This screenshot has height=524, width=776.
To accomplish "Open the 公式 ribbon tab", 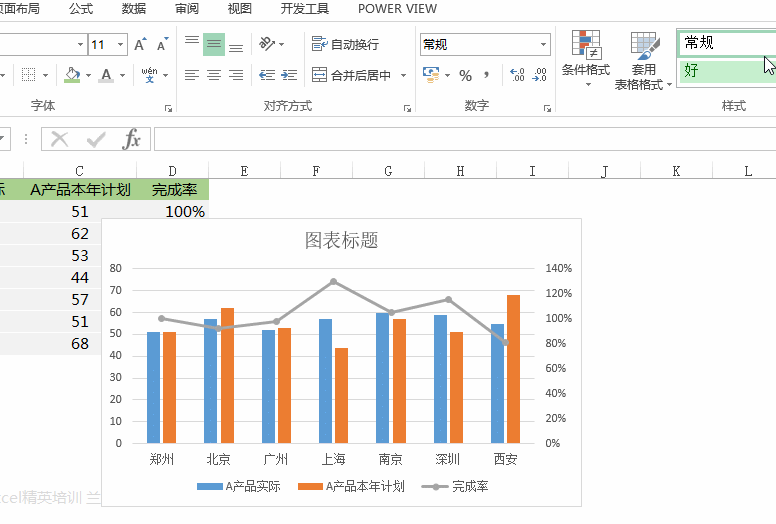I will point(81,9).
